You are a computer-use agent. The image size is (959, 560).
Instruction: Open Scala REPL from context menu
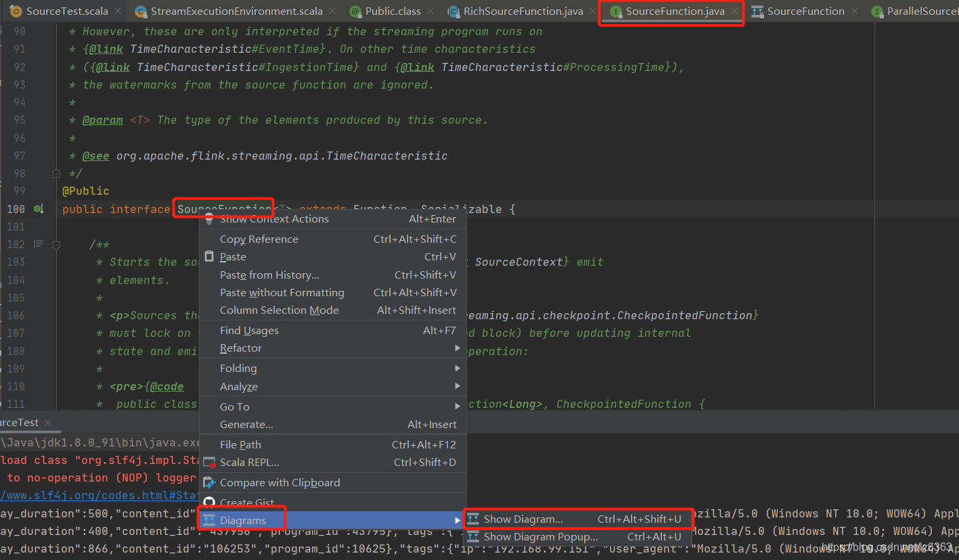pos(333,463)
